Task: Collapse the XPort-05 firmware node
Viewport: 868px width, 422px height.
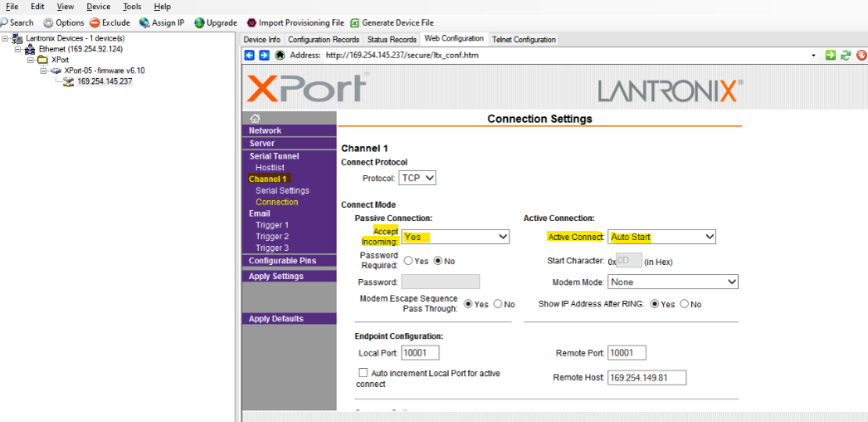Action: 43,71
